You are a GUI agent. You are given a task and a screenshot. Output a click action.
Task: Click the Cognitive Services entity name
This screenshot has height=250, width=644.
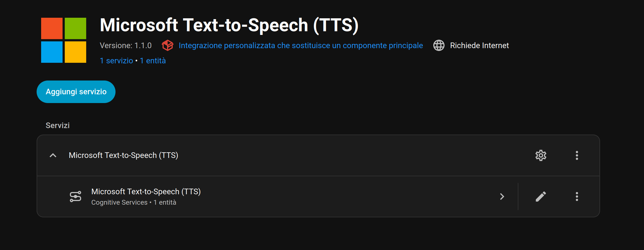(x=119, y=202)
